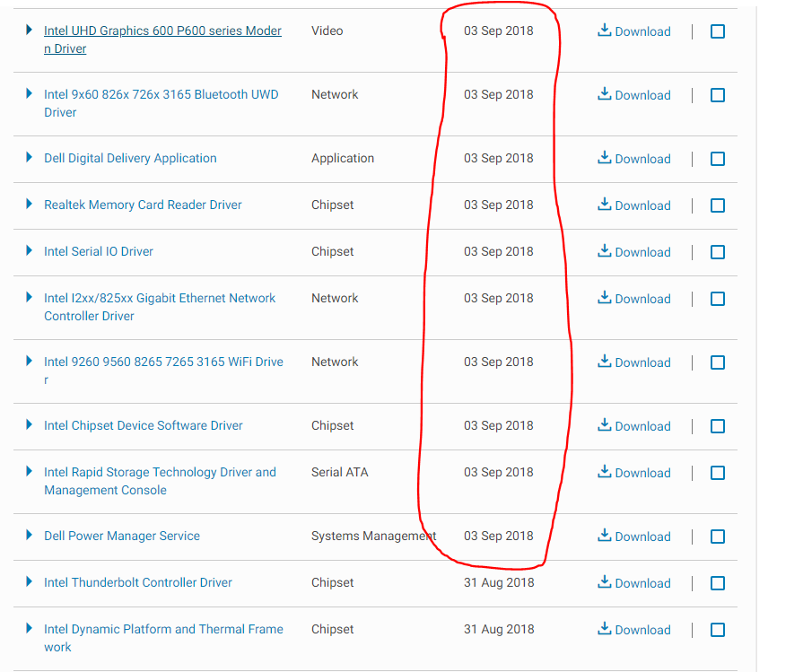Select checkbox for Intel Gigabit Ethernet Network driver
The image size is (803, 672).
[718, 299]
